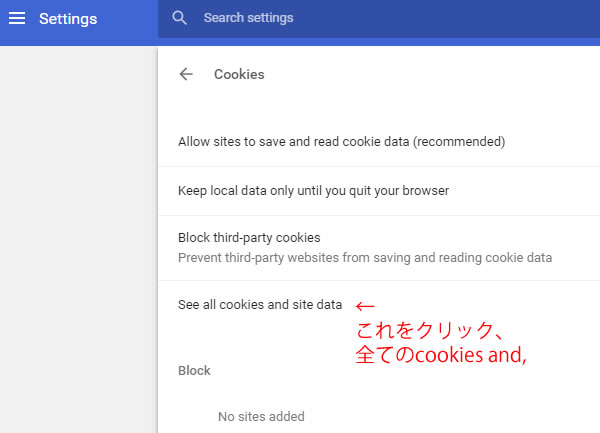The height and width of the screenshot is (433, 600).
Task: Open See all cookies and site data
Action: point(260,305)
